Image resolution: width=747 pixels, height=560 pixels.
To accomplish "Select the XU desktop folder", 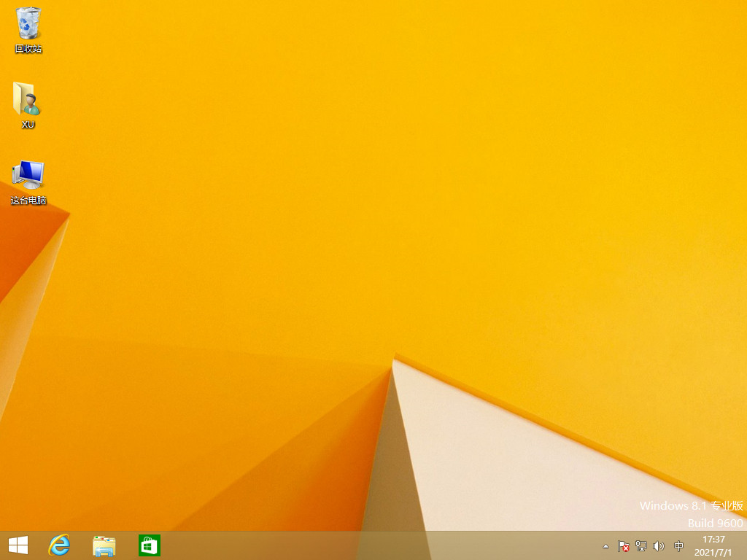I will coord(28,101).
